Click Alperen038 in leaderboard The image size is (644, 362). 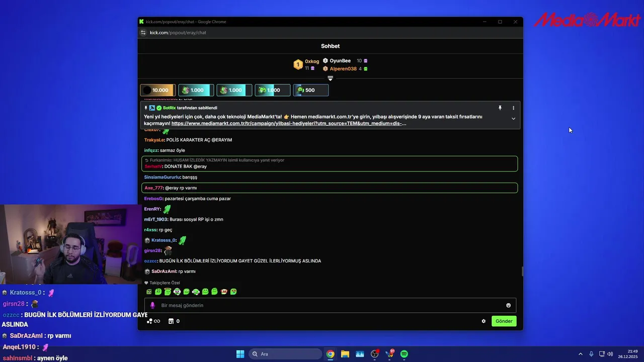coord(343,69)
